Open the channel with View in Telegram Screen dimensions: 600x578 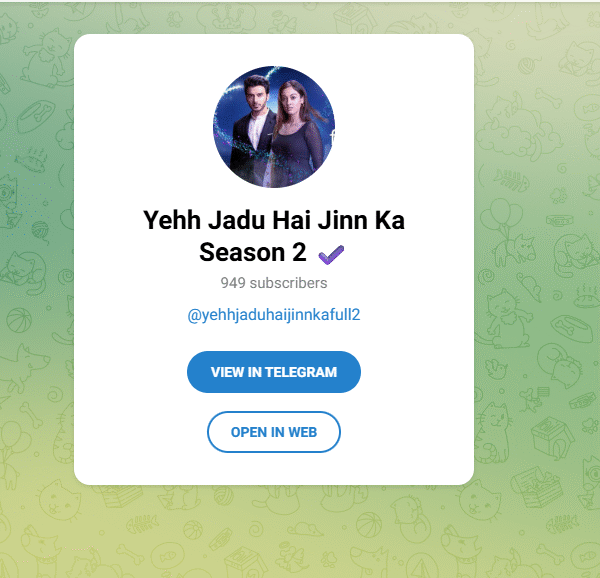(x=274, y=372)
